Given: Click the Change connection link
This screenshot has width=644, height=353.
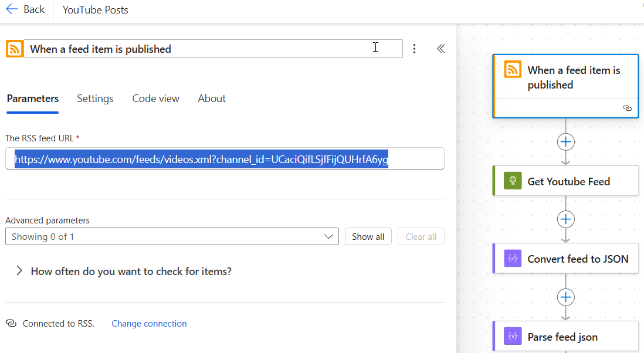Looking at the screenshot, I should (x=149, y=324).
